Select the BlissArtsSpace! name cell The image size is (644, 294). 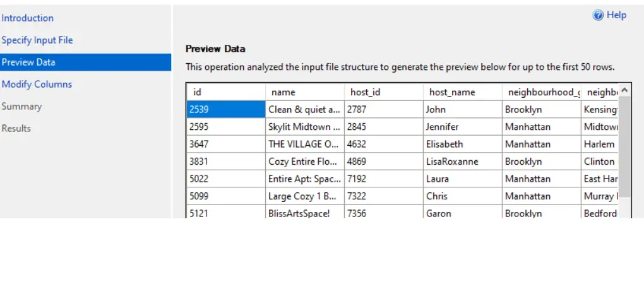305,213
